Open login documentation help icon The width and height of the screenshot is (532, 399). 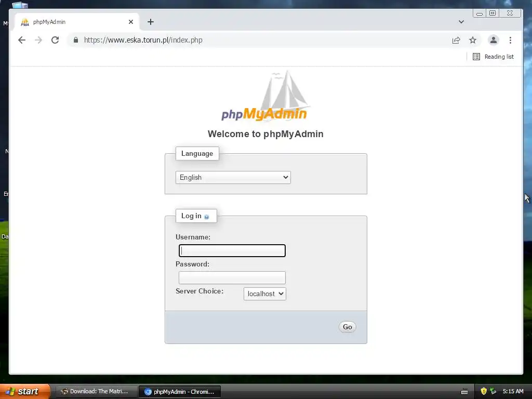coord(206,217)
